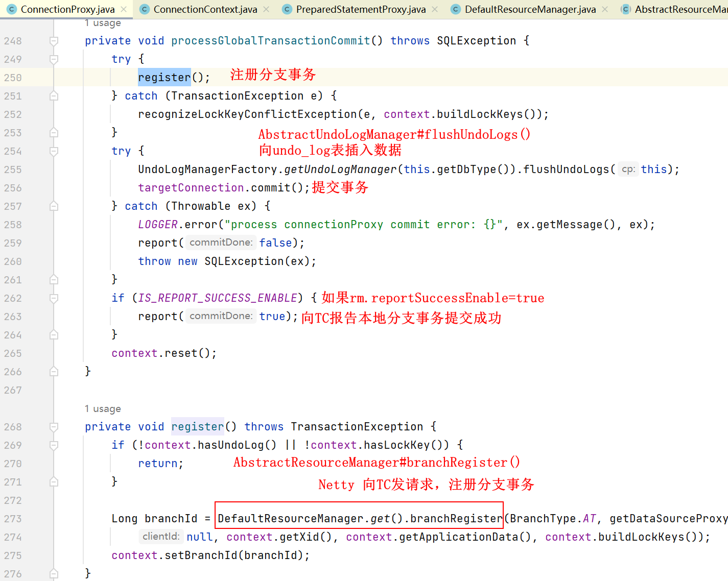Click fold end marker at line 261
Screen dimensions: 728x581
click(54, 280)
